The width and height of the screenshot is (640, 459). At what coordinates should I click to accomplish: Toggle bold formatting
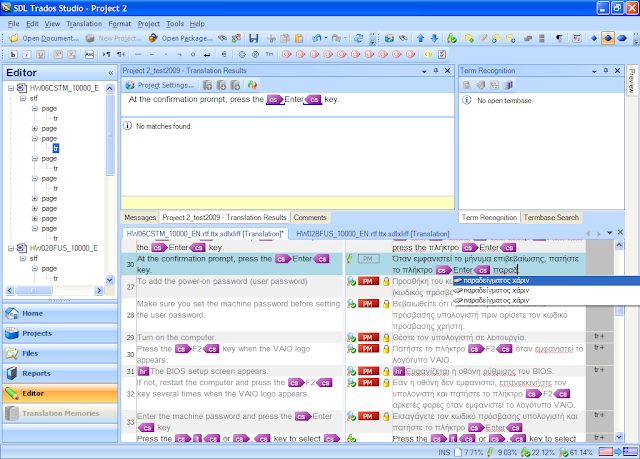13,54
